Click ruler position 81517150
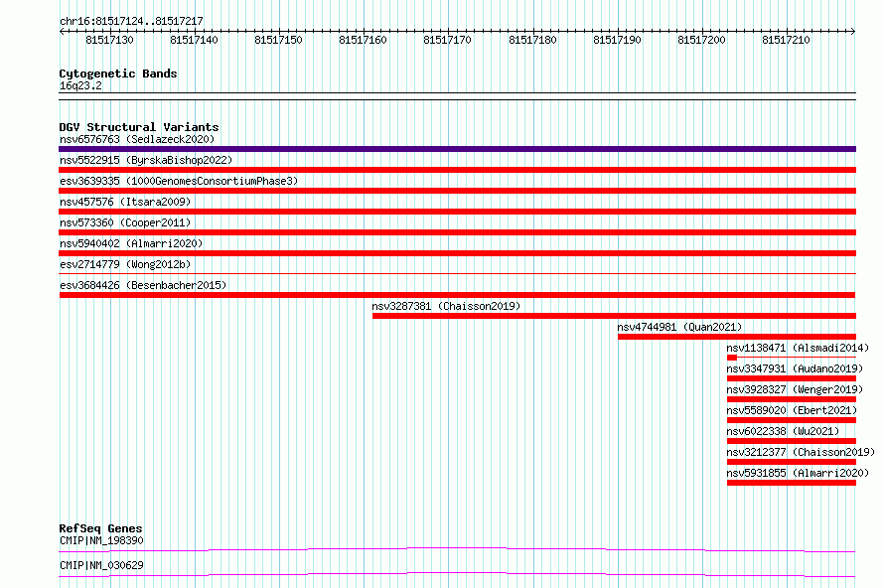Screen dimensions: 884x588 pyautogui.click(x=278, y=40)
